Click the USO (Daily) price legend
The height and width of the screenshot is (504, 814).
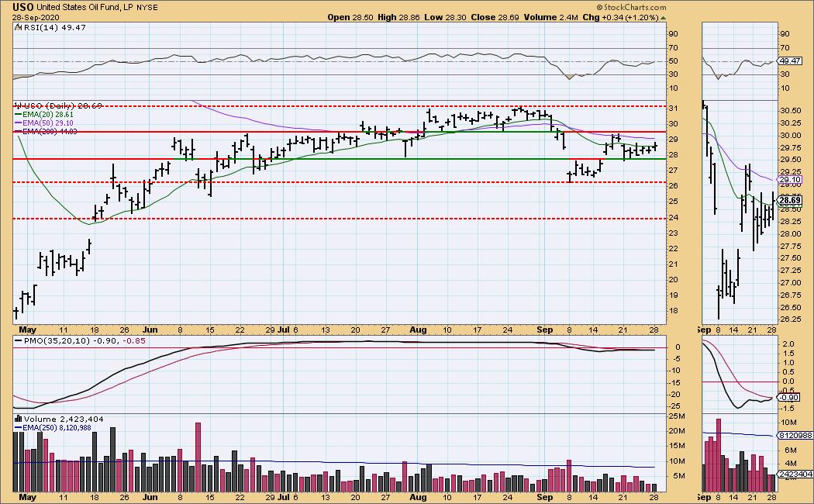click(x=59, y=106)
